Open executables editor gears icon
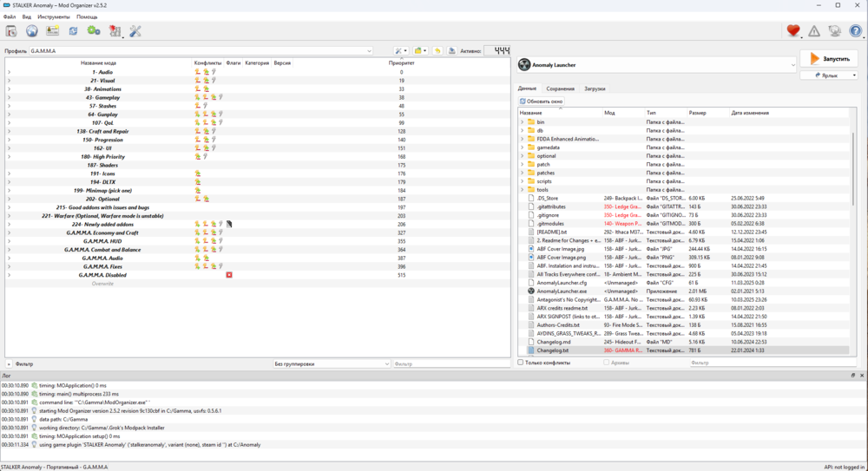868x471 pixels. [94, 31]
